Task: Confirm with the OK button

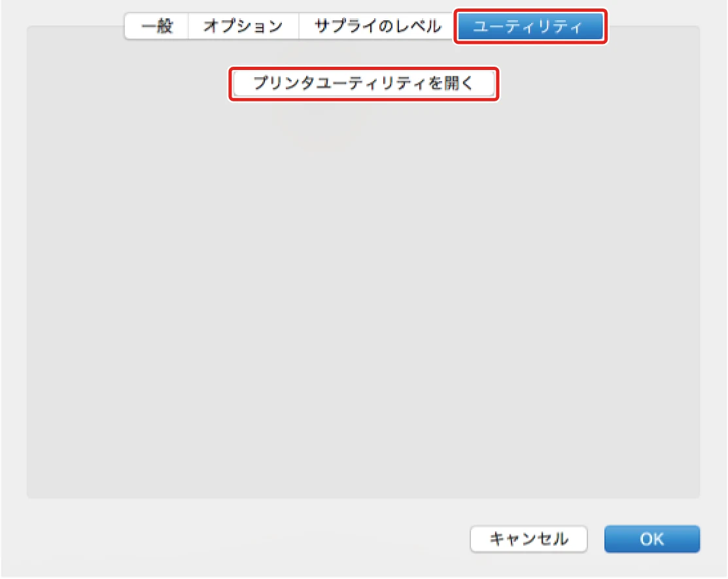Action: click(x=652, y=538)
